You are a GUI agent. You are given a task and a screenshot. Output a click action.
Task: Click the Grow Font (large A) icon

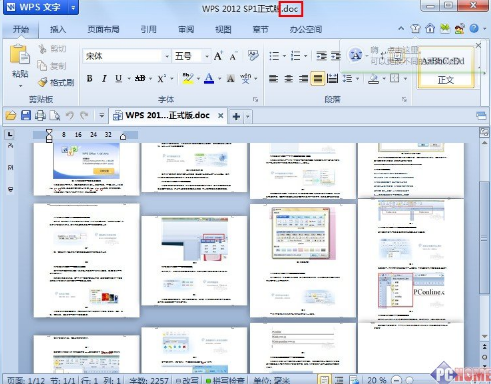click(218, 56)
